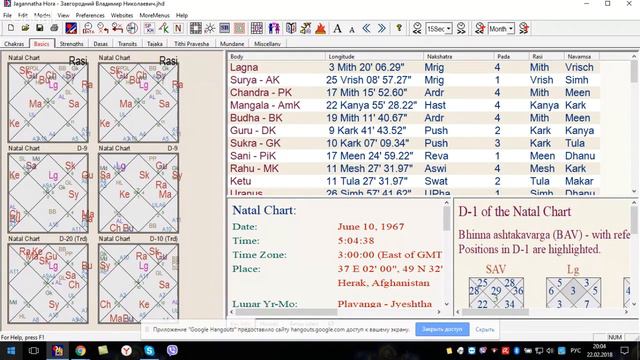Click the planet table vertical scrollbar
Image resolution: width=640 pixels, height=360 pixels.
(634, 123)
